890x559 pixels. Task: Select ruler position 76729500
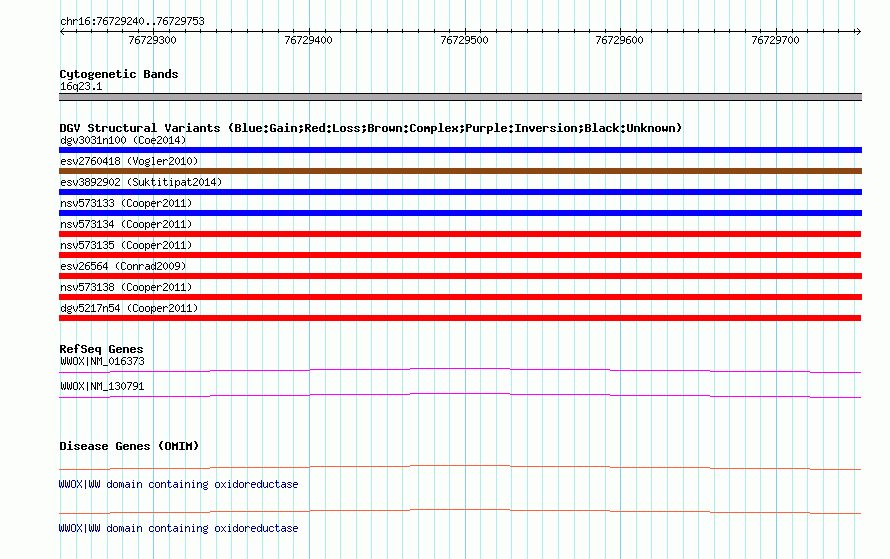(x=464, y=40)
